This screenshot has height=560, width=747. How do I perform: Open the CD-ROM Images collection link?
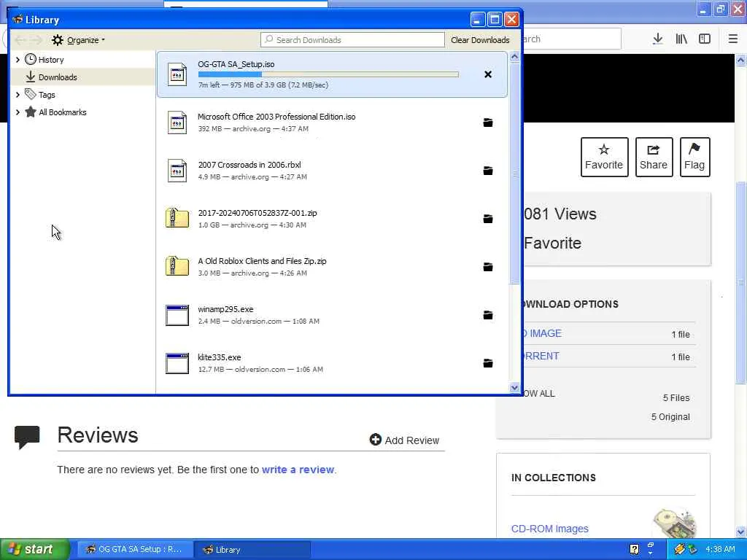(x=549, y=529)
